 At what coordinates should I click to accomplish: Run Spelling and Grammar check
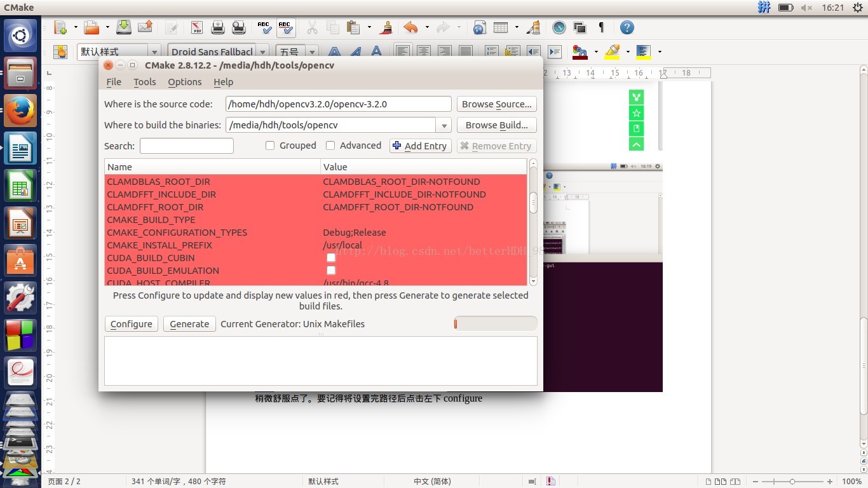(264, 27)
